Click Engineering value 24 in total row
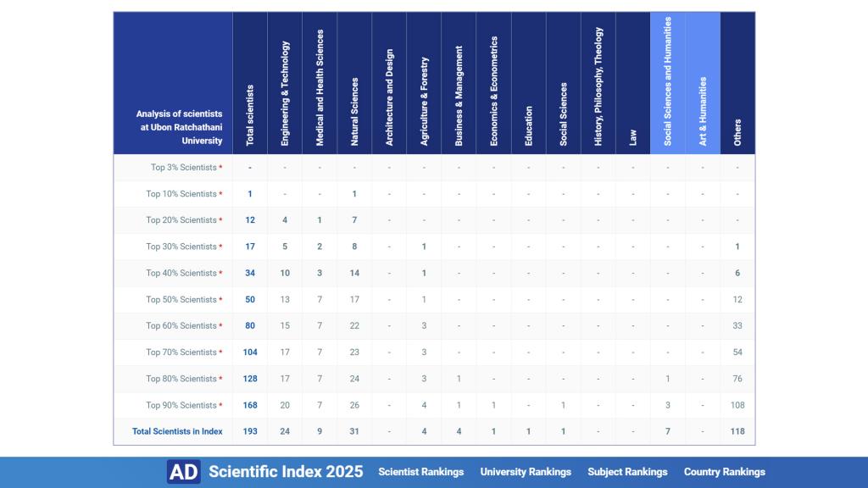The image size is (868, 488). [x=285, y=431]
